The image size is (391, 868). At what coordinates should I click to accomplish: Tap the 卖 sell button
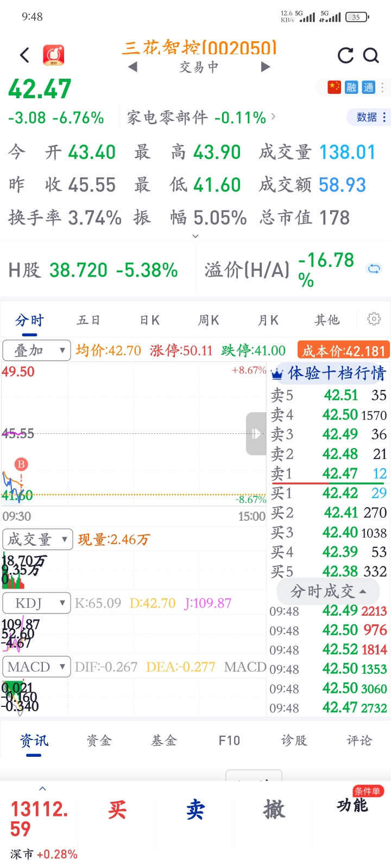pyautogui.click(x=195, y=809)
